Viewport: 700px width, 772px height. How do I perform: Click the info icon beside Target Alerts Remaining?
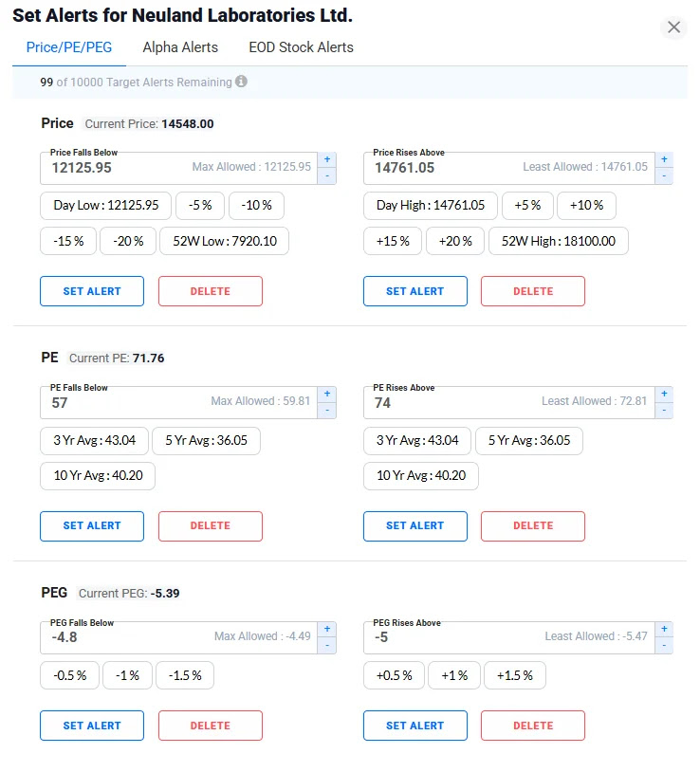241,82
